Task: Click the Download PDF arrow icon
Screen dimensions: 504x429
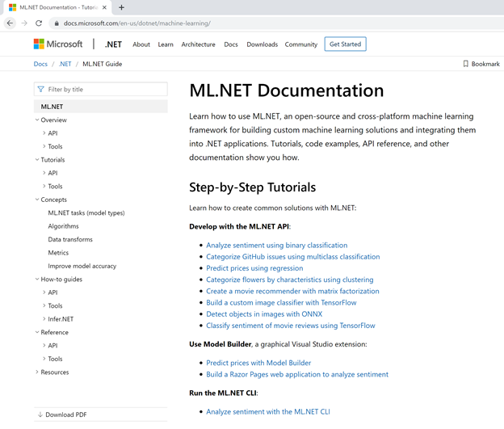Action: 40,414
